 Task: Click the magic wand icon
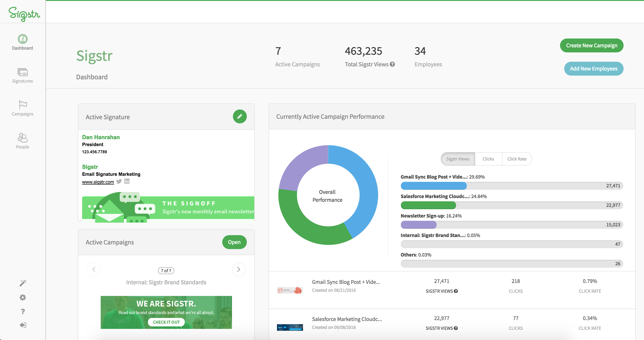pyautogui.click(x=23, y=283)
